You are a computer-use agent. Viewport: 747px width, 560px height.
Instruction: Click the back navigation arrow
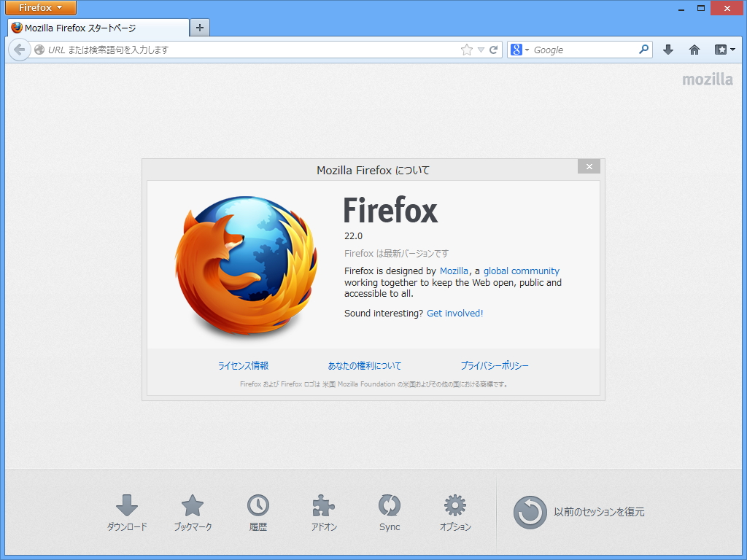[20, 50]
